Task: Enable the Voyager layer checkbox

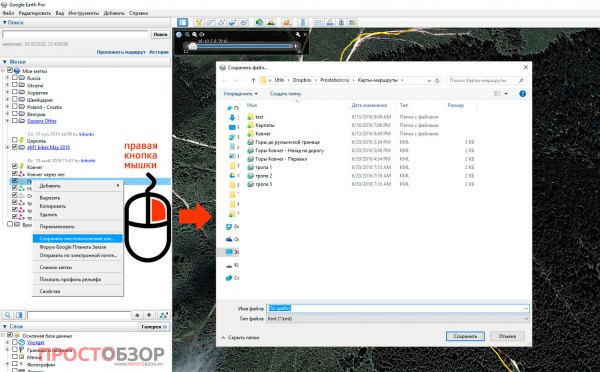Action: tap(15, 342)
